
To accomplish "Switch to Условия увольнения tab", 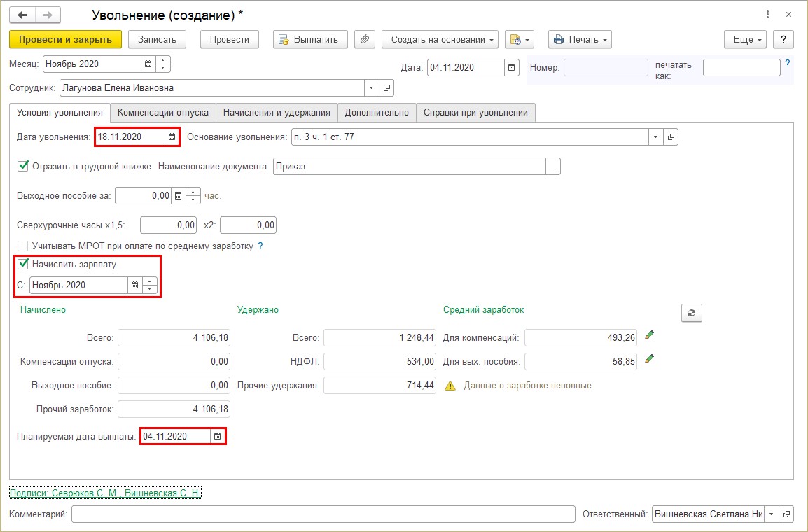I will [x=60, y=112].
